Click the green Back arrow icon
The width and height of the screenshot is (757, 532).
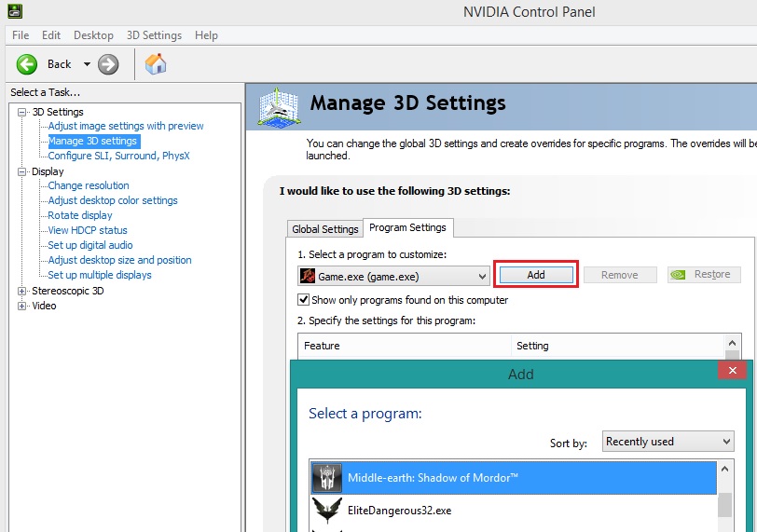26,64
